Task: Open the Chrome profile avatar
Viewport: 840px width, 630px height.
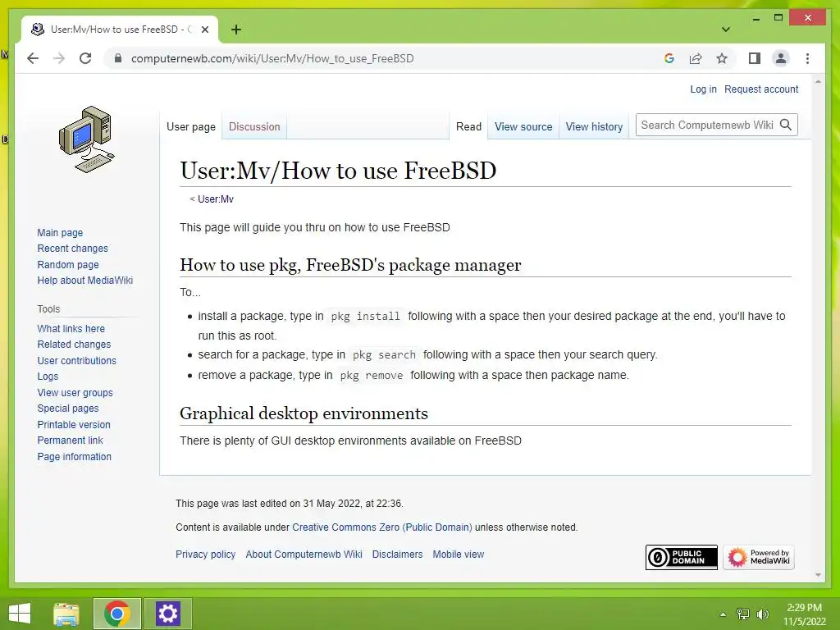Action: click(x=781, y=58)
